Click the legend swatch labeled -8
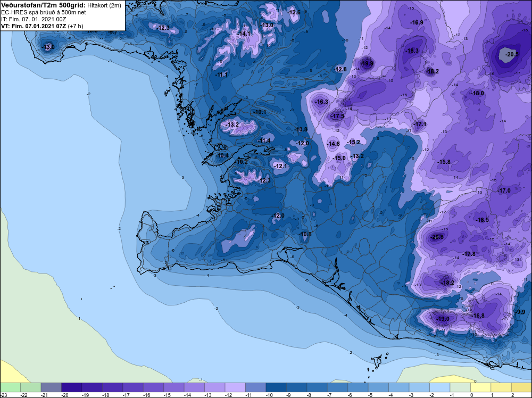The image size is (532, 398). [x=317, y=387]
